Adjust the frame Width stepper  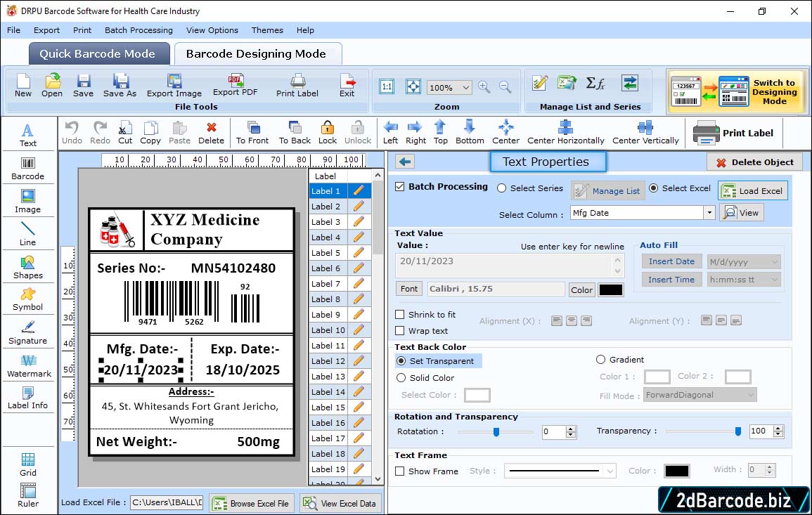[770, 470]
